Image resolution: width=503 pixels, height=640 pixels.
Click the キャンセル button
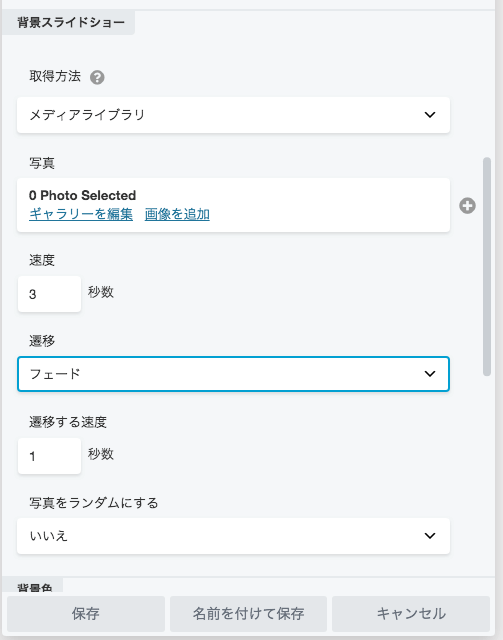pyautogui.click(x=411, y=613)
